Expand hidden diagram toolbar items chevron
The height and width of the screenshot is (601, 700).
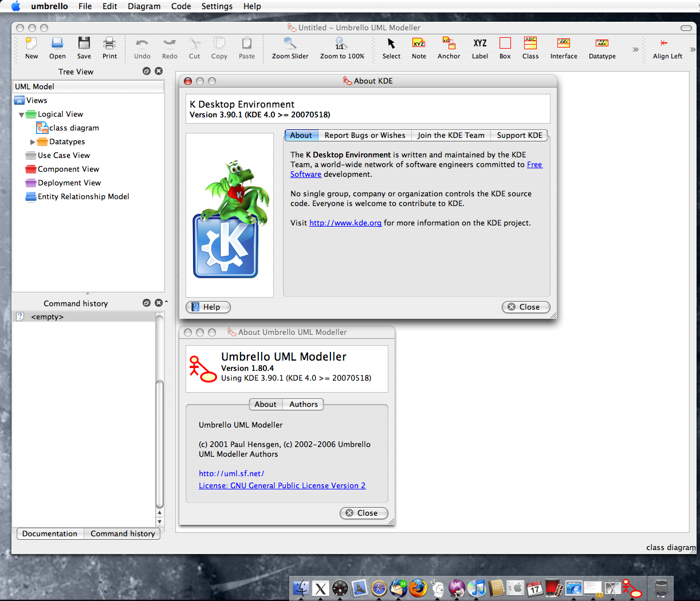coord(635,49)
